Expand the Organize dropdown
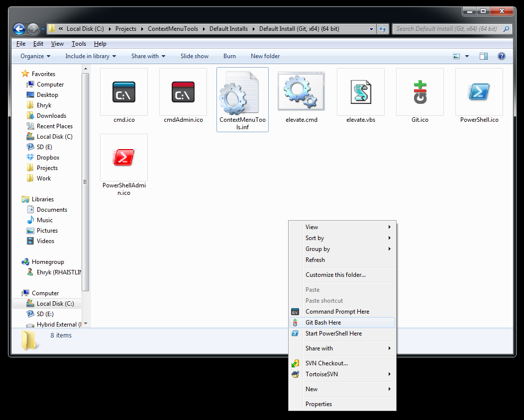The height and width of the screenshot is (420, 524). tap(35, 56)
